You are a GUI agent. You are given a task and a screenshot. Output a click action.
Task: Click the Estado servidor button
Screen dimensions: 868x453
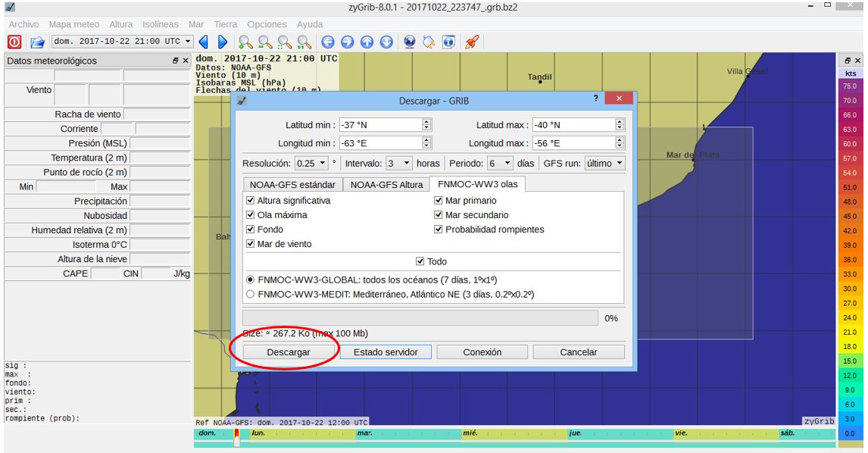point(386,352)
